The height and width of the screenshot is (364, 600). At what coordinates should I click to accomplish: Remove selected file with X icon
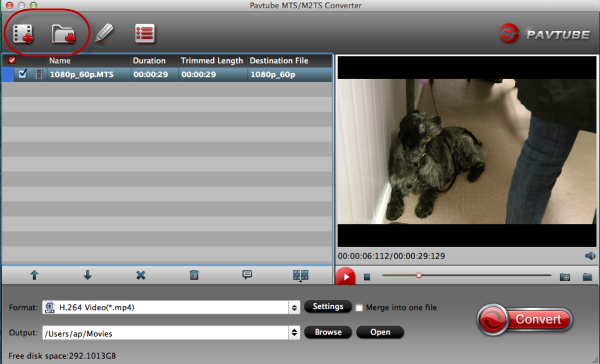coord(141,275)
